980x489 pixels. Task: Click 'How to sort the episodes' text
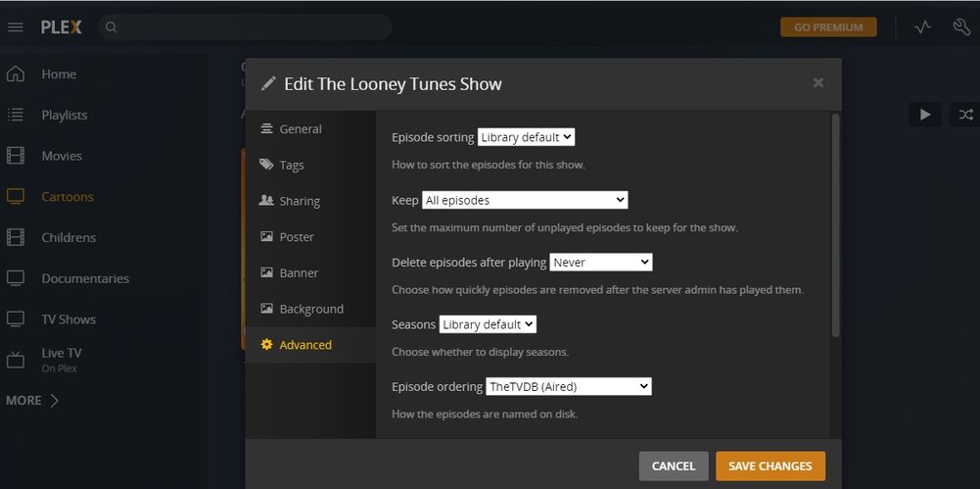(489, 165)
